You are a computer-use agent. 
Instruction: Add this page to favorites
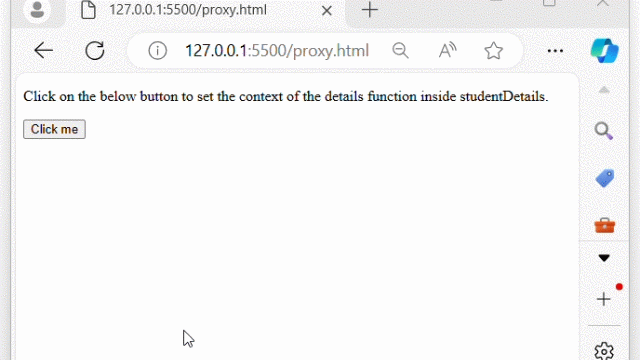(493, 51)
